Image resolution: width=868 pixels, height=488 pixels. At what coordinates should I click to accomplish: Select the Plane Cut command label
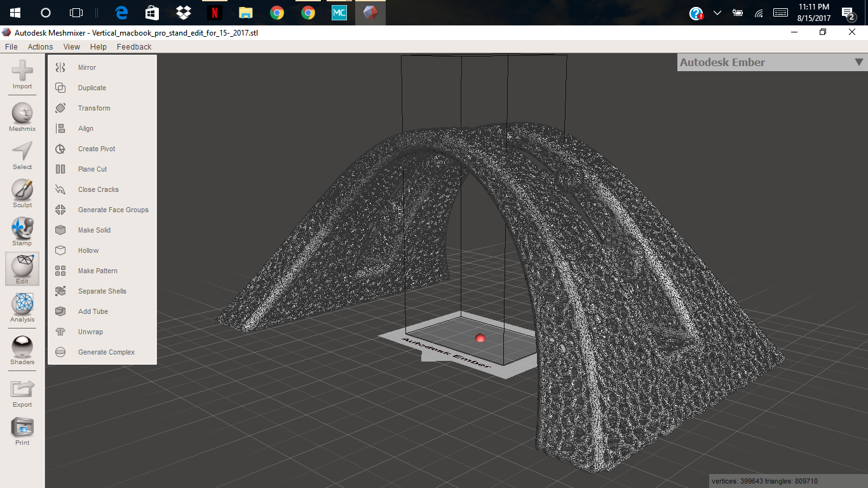93,169
